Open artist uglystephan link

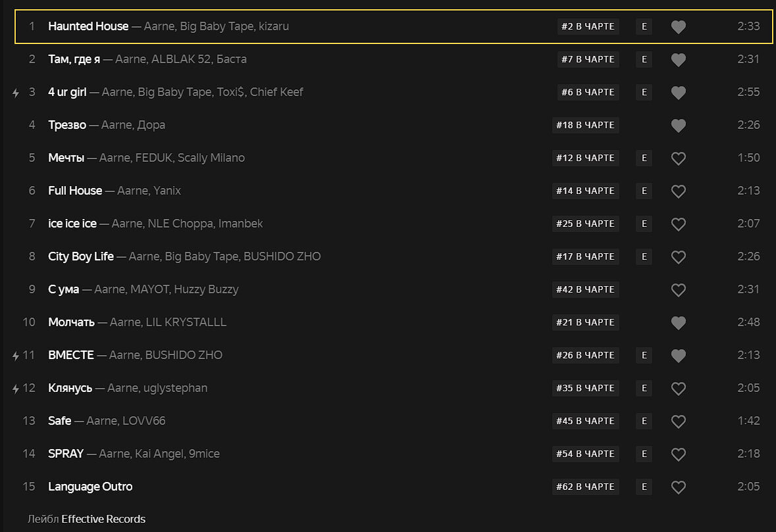click(x=175, y=388)
